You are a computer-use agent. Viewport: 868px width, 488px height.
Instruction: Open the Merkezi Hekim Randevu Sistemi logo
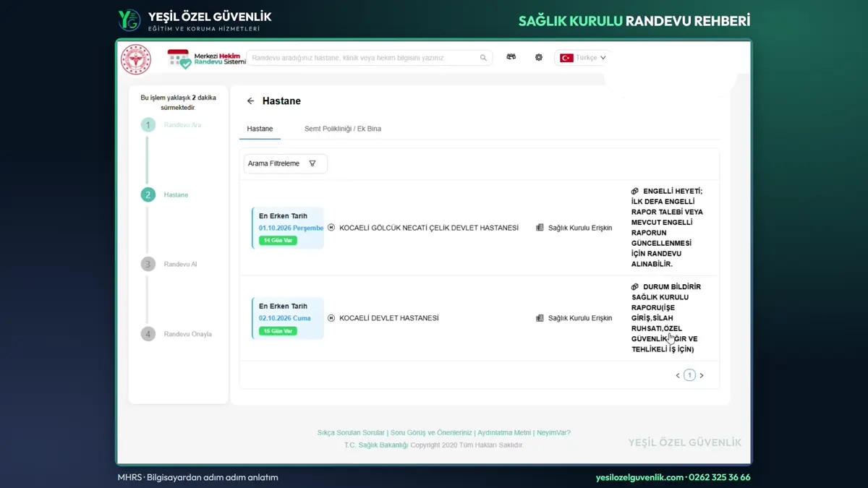click(207, 59)
